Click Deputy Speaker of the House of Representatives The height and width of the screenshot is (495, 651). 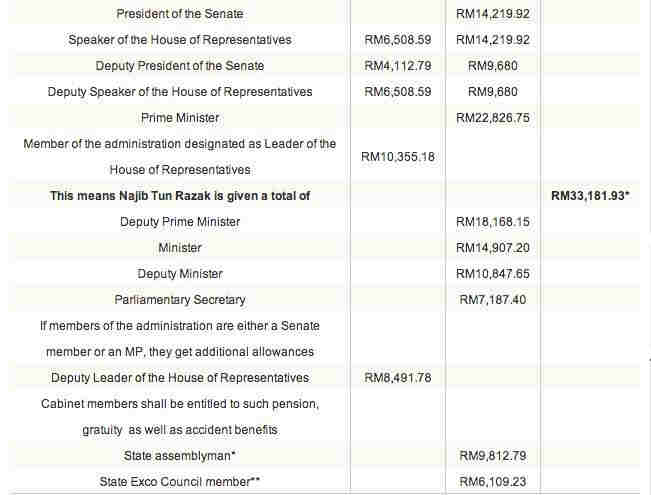click(180, 92)
